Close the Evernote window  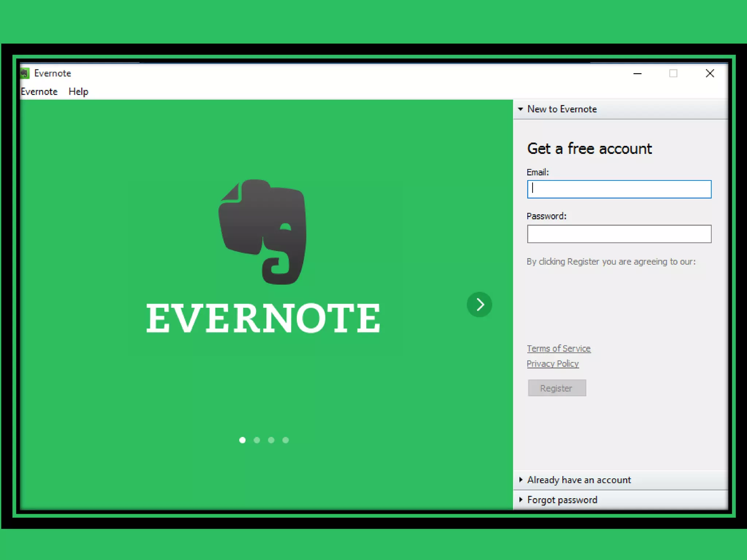(x=709, y=74)
